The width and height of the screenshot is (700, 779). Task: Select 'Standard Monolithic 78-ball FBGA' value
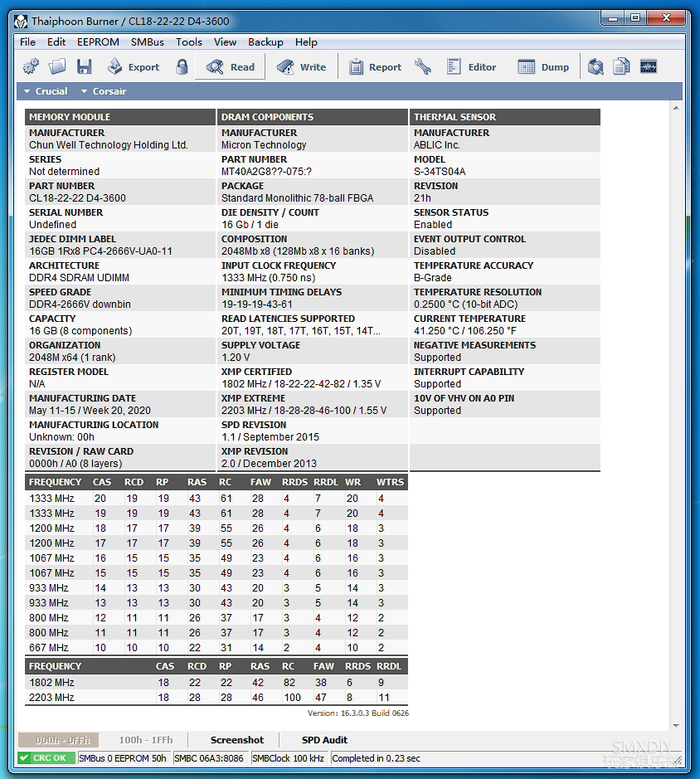298,198
